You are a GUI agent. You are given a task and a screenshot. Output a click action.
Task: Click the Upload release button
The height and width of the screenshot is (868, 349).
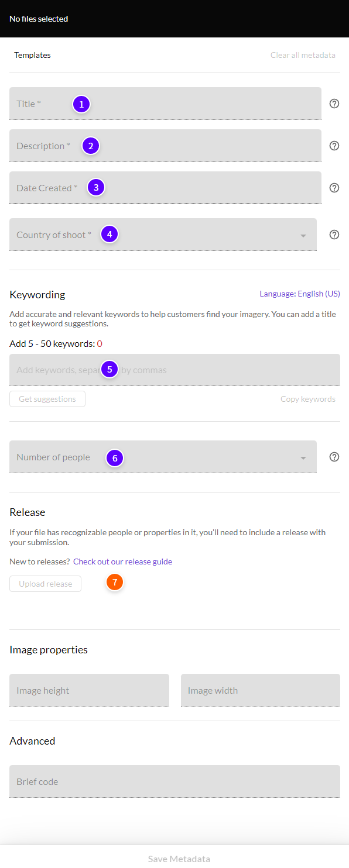(x=45, y=584)
